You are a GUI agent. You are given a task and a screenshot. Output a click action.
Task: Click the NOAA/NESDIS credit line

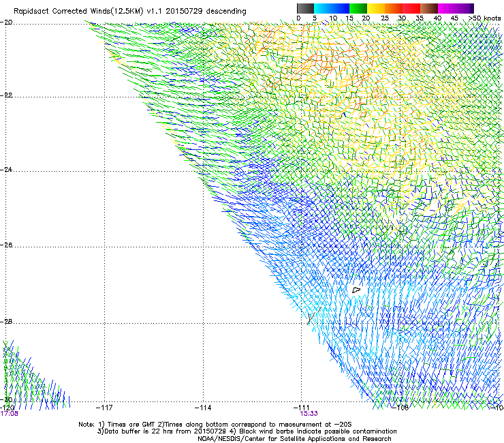click(294, 439)
